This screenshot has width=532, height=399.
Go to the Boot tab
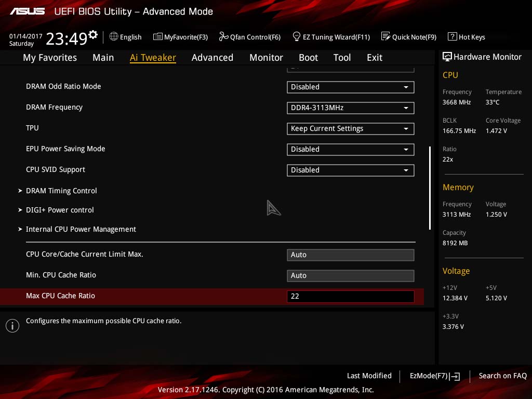[308, 58]
